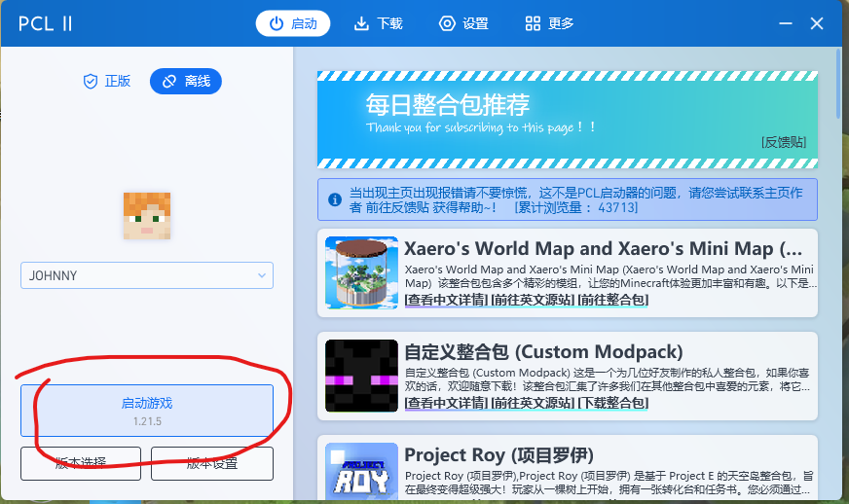Click Xaero's card [前往英文源站] link
Viewport: 849px width, 504px height.
[x=533, y=300]
